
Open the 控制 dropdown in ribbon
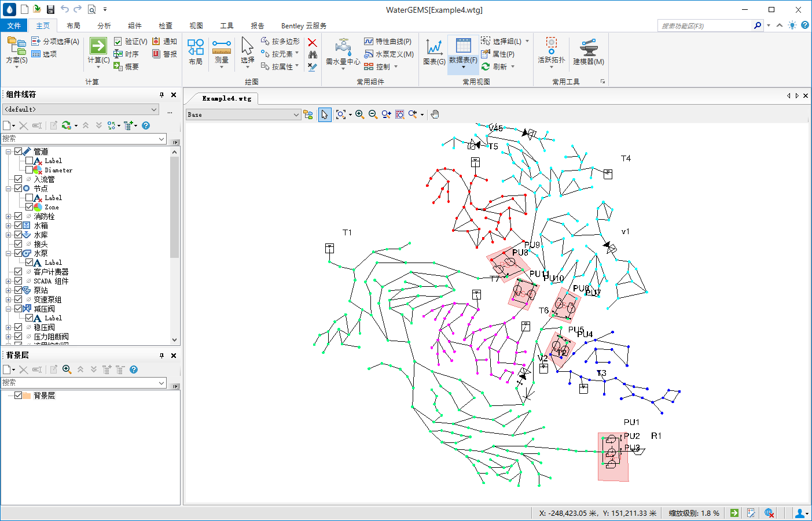[x=396, y=66]
